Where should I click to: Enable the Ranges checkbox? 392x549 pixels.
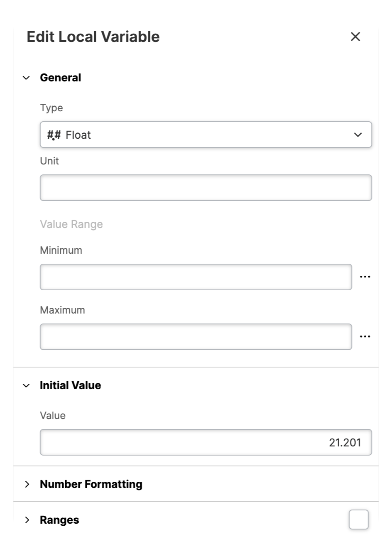point(359,520)
